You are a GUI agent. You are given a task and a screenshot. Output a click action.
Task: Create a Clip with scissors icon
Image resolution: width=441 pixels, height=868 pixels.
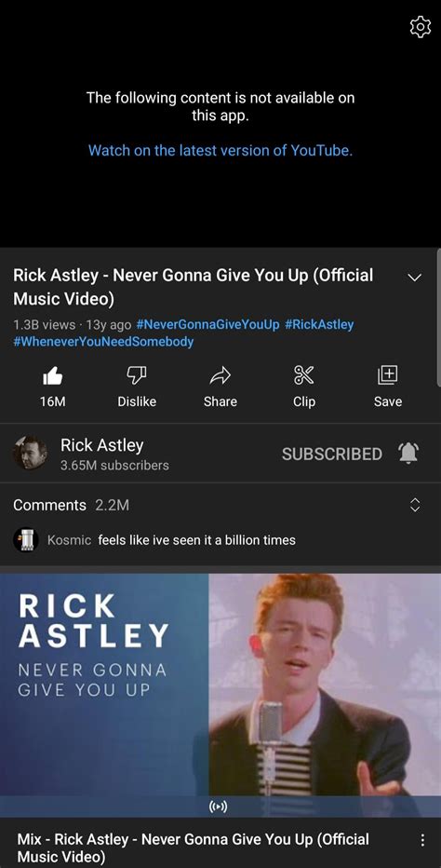point(304,376)
